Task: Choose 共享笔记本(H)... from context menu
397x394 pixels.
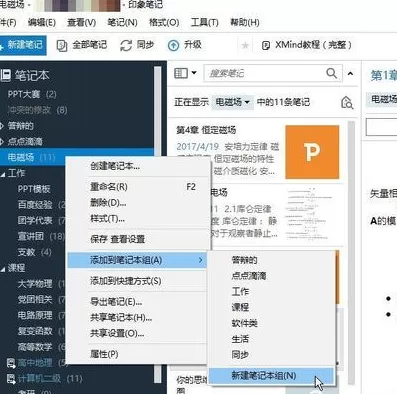Action: point(138,318)
